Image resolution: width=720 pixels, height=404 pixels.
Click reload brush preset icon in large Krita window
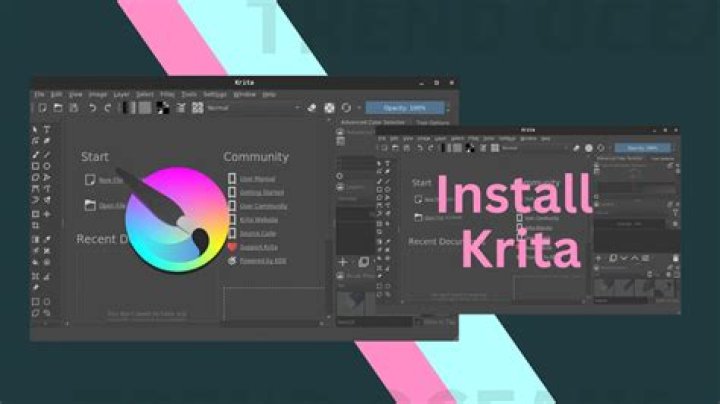pos(346,108)
